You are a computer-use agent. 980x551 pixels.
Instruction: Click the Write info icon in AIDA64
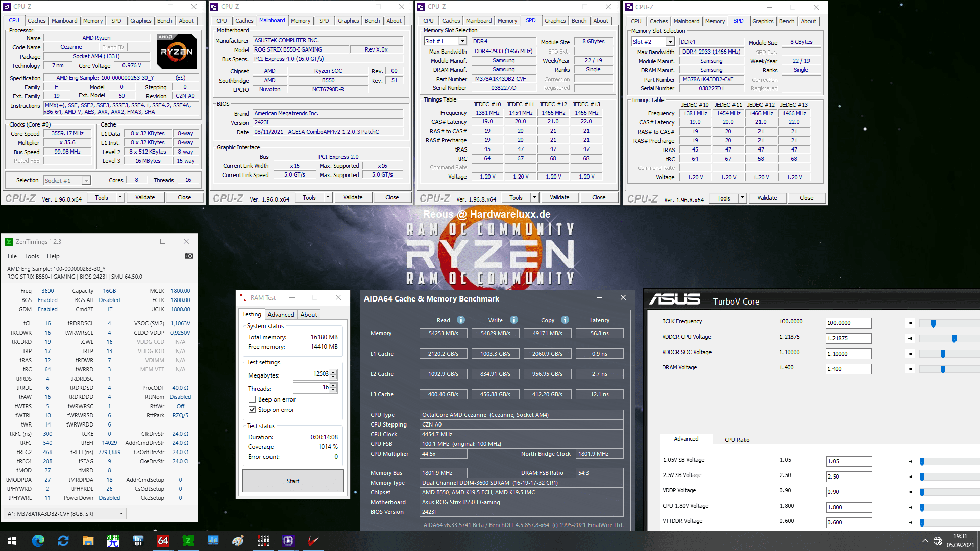click(x=513, y=320)
